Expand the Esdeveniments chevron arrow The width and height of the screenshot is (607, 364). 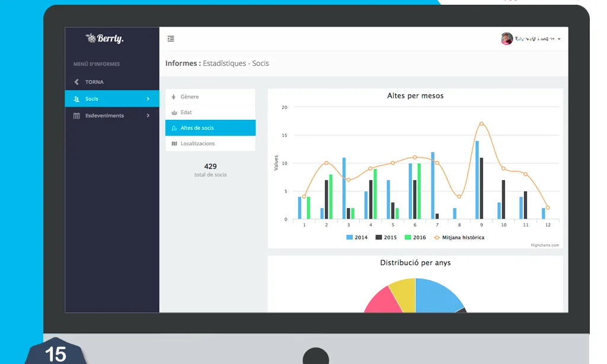[148, 116]
